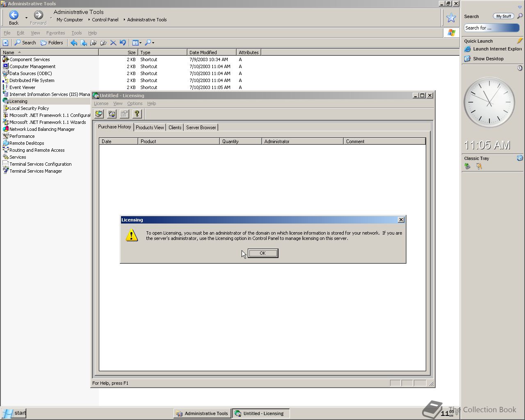The height and width of the screenshot is (420, 525).
Task: Open the File menu in Administrative Tools
Action: [7, 33]
